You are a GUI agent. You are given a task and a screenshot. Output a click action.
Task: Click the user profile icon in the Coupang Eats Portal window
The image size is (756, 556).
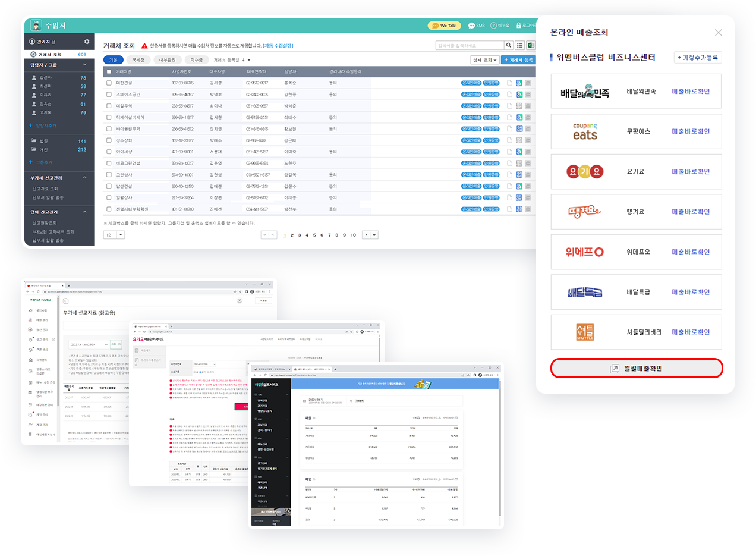click(x=240, y=301)
